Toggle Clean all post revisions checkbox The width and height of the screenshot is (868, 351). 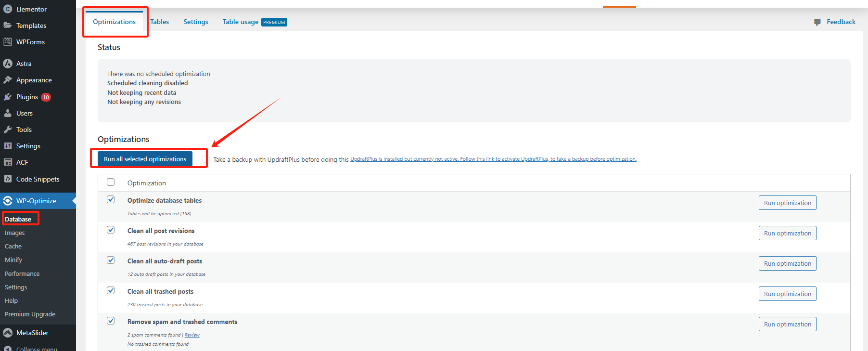tap(111, 230)
